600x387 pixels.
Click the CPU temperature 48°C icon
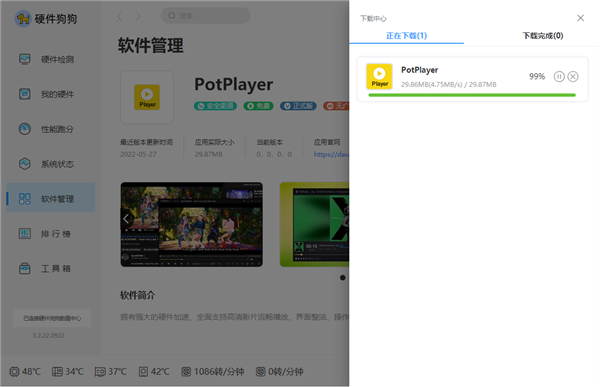(14, 372)
